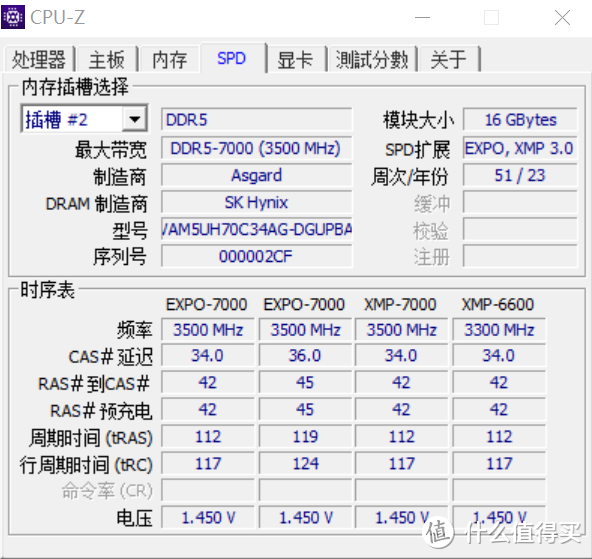
Task: Click the 45 value in RAS#到CAS# row
Action: pyautogui.click(x=305, y=382)
